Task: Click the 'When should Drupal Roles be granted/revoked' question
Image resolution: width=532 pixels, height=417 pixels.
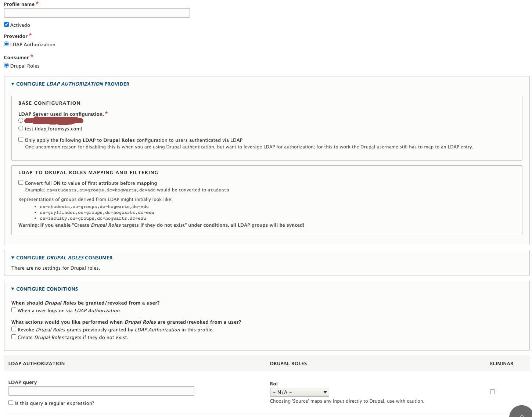Action: point(86,303)
